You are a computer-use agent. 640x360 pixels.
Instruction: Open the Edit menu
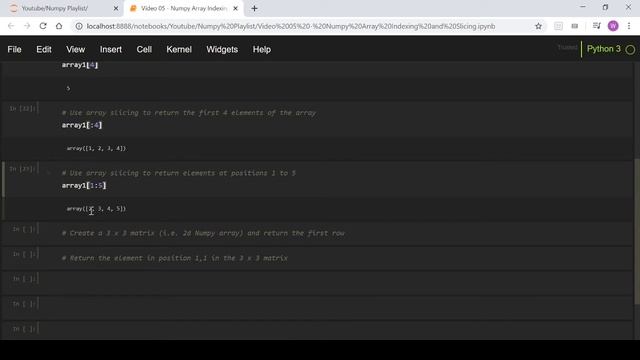[x=44, y=49]
